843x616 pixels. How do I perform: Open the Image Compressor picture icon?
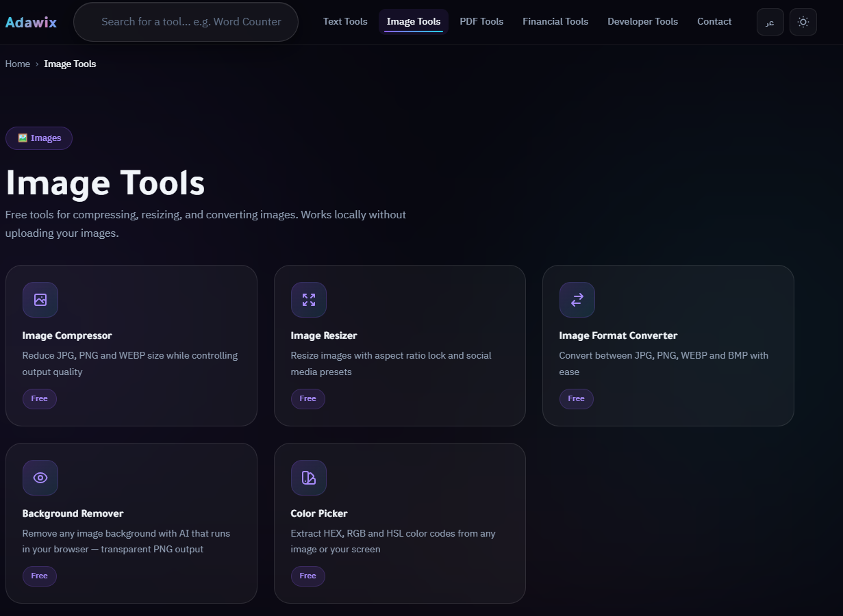(x=40, y=300)
